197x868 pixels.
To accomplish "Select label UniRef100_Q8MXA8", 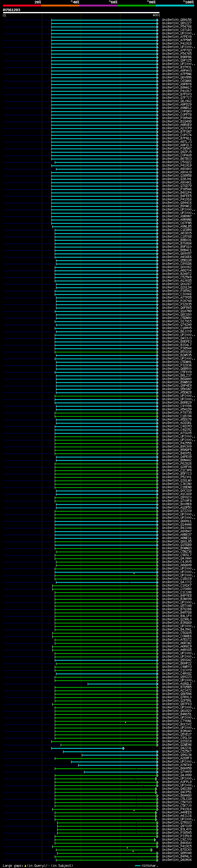I will [176, 853].
